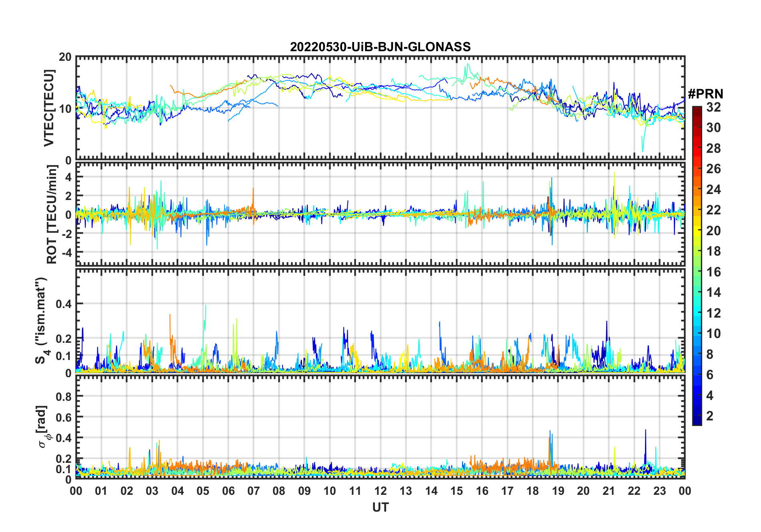This screenshot has height=532, width=761.
Task: Click the 12 hour tick on x-axis
Action: 380,491
